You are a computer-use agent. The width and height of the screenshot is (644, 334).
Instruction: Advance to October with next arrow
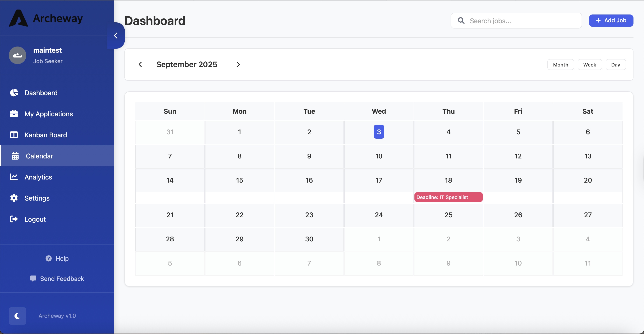(x=238, y=64)
